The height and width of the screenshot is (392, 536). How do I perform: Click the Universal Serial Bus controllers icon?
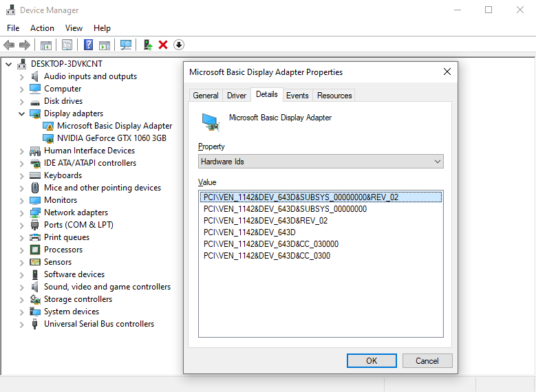[34, 324]
